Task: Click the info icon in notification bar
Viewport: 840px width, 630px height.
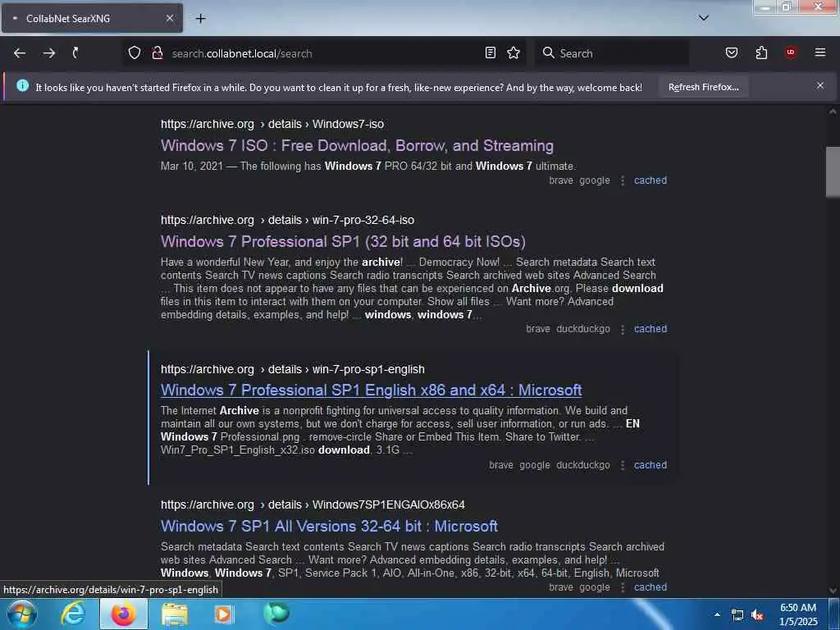Action: click(22, 85)
